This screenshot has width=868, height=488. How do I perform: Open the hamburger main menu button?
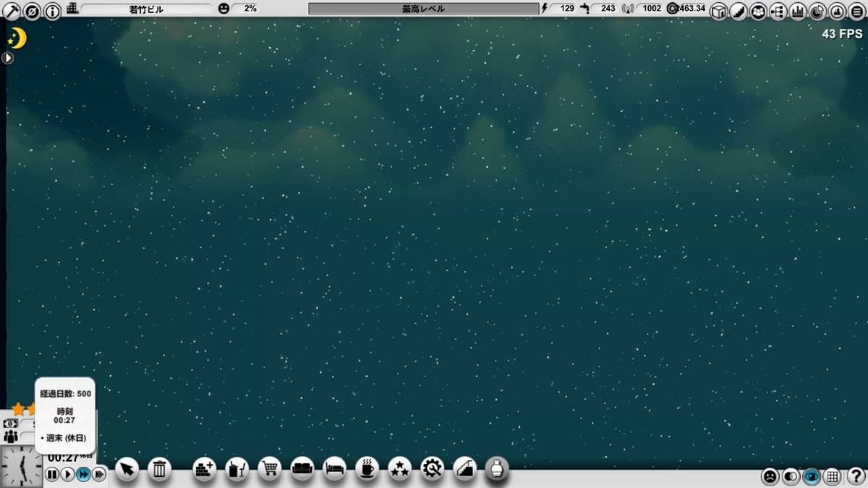[x=857, y=11]
